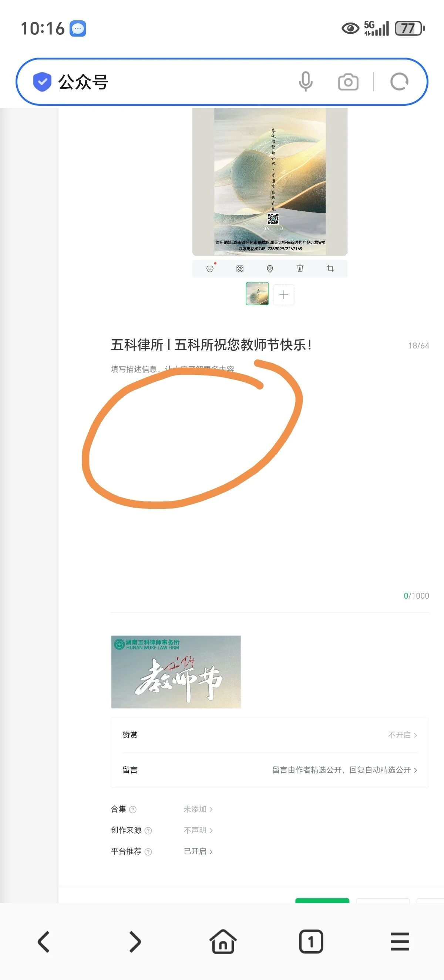Crop the uploaded image
Screen dimensions: 444x980
330,269
